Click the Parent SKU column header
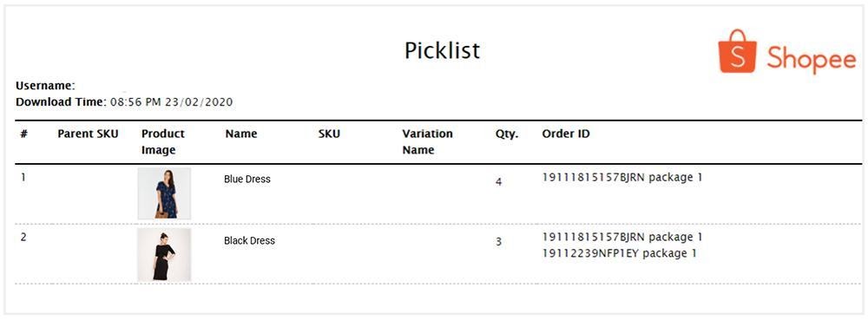Screen dimensions: 868x320 pyautogui.click(x=88, y=134)
